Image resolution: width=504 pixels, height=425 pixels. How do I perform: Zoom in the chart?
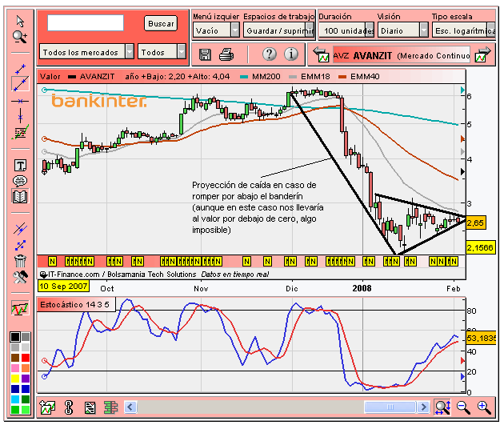coord(484,407)
